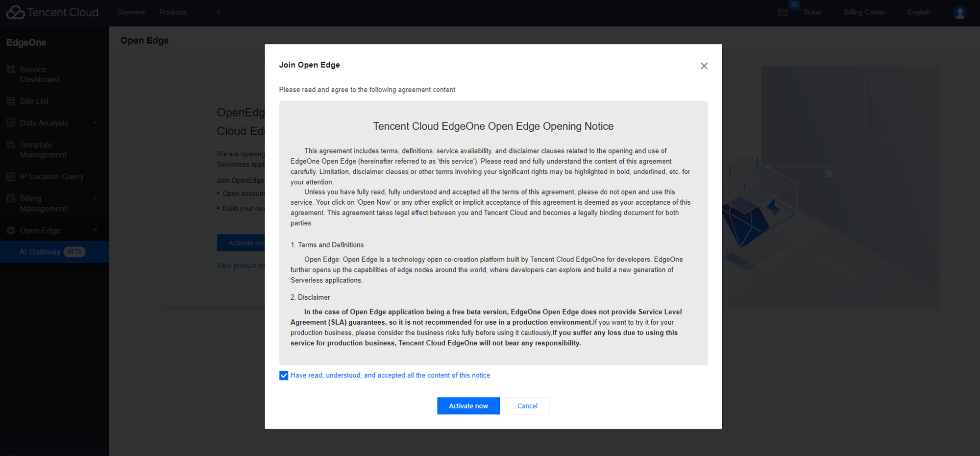Screen dimensions: 980x456
Task: Click the Site List sidebar icon
Action: (x=11, y=101)
